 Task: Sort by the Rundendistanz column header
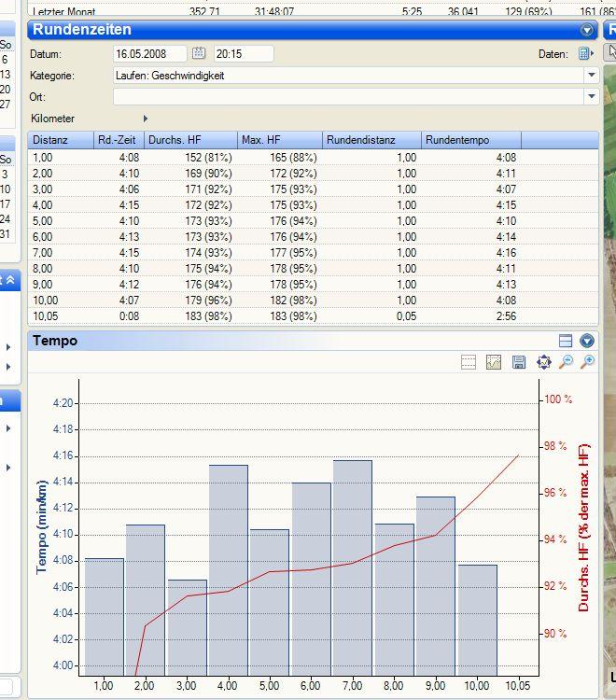pos(371,140)
